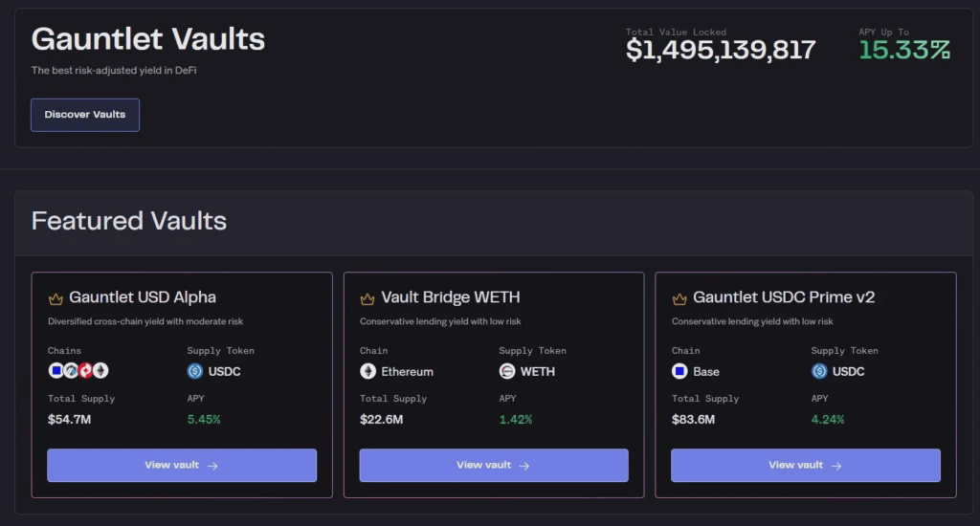Viewport: 980px width, 526px height.
Task: Click the $54.7M total supply value
Action: click(69, 419)
